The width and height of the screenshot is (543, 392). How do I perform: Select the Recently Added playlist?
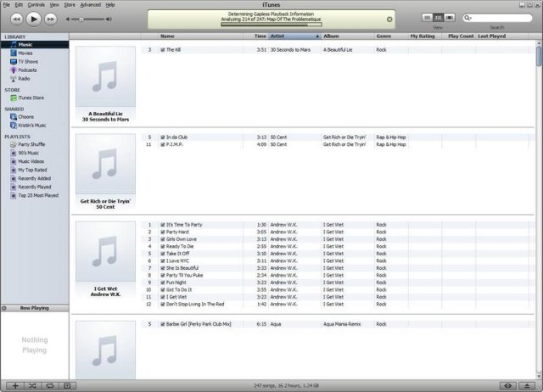[x=35, y=178]
